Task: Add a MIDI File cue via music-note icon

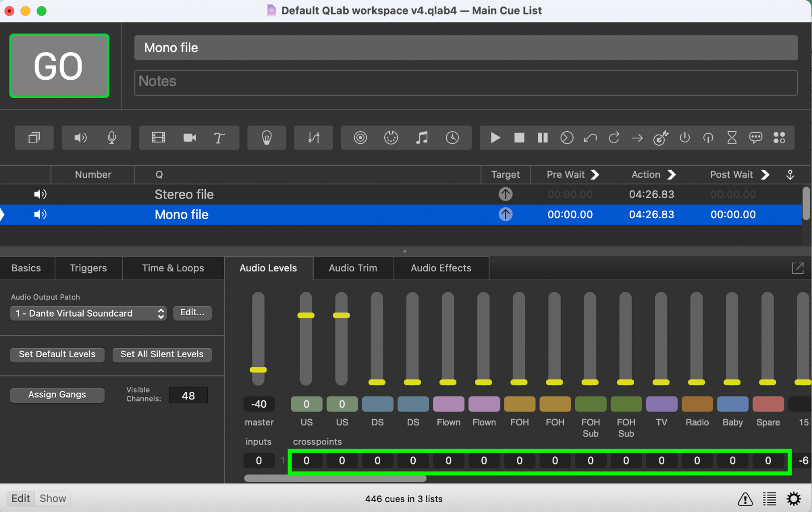Action: (422, 138)
